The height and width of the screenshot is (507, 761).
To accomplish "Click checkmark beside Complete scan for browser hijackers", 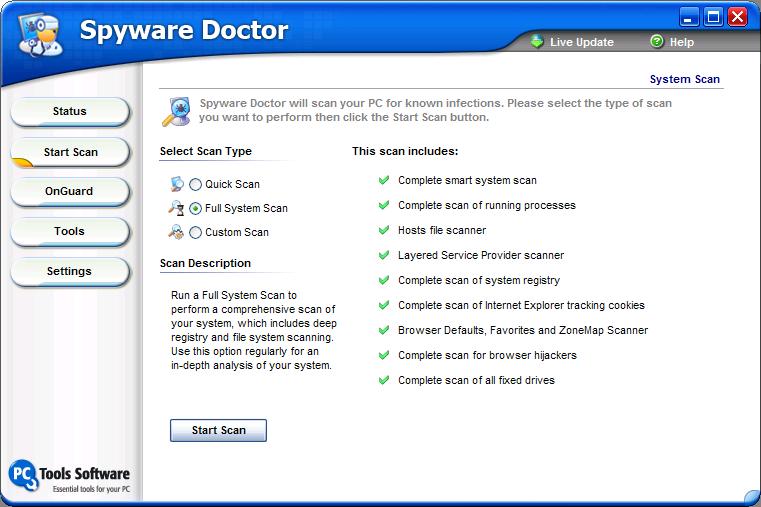I will [384, 355].
